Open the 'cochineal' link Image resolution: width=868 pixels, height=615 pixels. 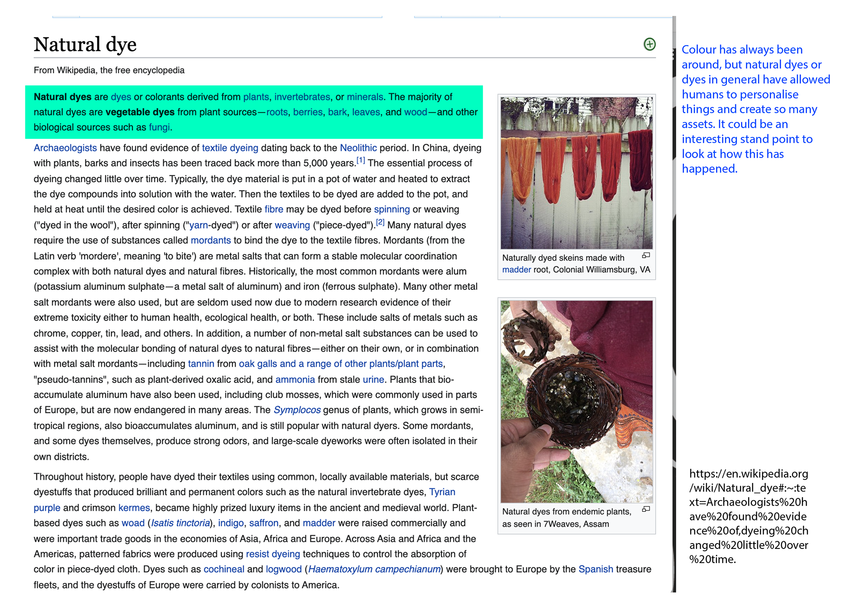coord(224,569)
